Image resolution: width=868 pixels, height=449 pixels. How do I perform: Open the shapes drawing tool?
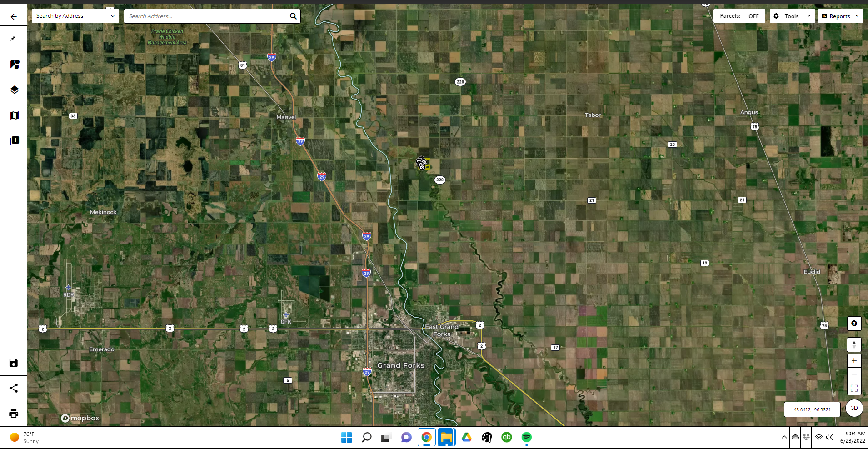[15, 65]
